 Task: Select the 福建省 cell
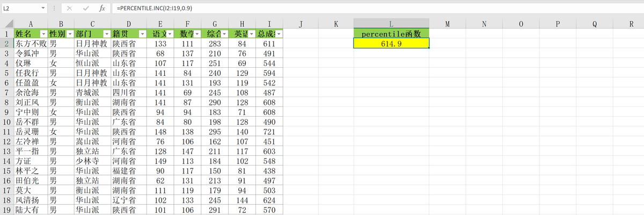[129, 170]
